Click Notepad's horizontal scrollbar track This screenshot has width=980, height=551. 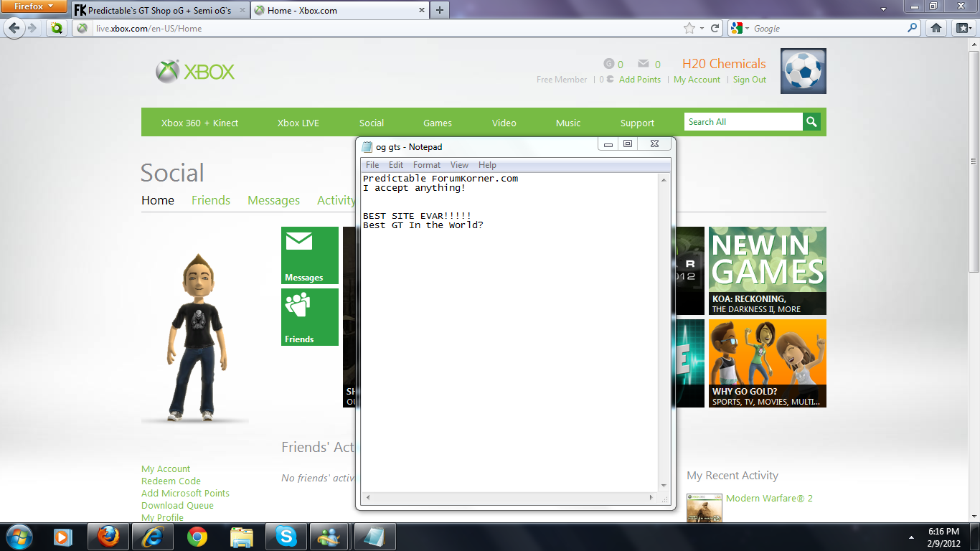click(x=509, y=497)
